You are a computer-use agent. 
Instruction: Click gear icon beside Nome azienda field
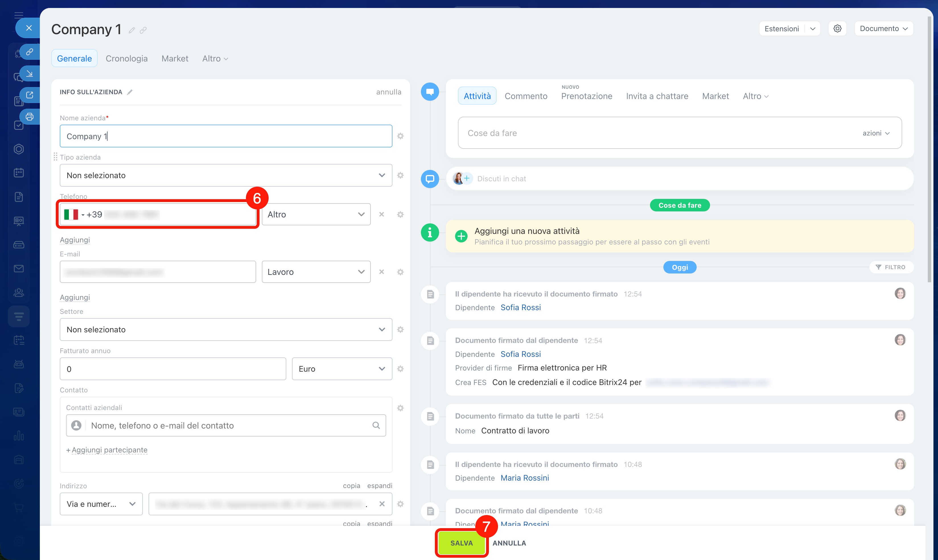pos(400,136)
